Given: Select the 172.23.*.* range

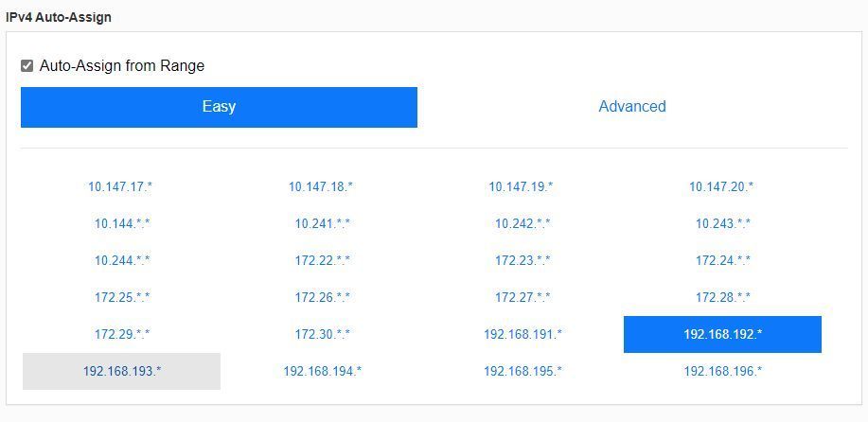Looking at the screenshot, I should 523,260.
